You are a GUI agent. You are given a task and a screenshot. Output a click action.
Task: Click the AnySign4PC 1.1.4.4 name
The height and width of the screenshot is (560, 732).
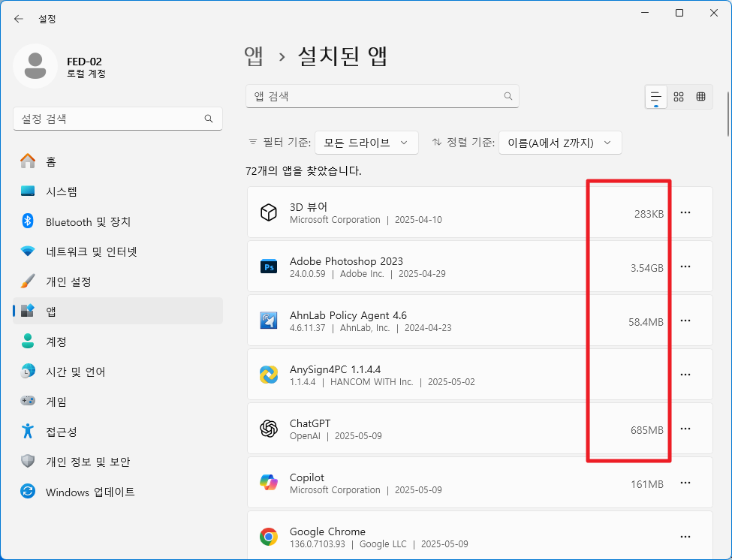[335, 369]
